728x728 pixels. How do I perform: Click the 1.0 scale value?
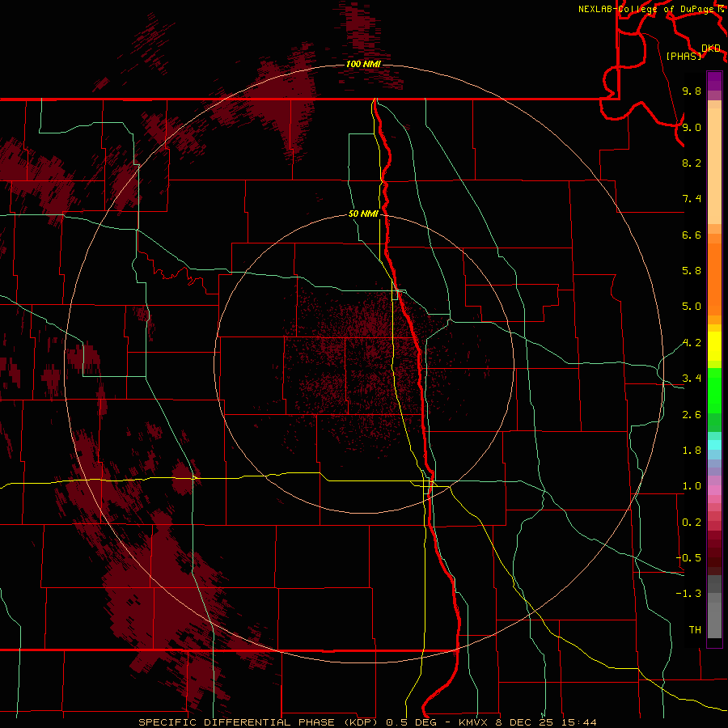[692, 486]
